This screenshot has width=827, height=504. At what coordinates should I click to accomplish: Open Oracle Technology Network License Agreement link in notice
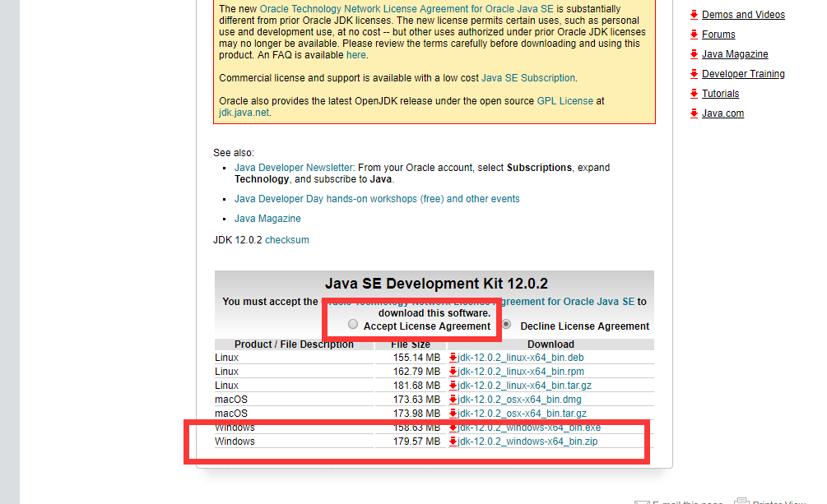click(407, 9)
